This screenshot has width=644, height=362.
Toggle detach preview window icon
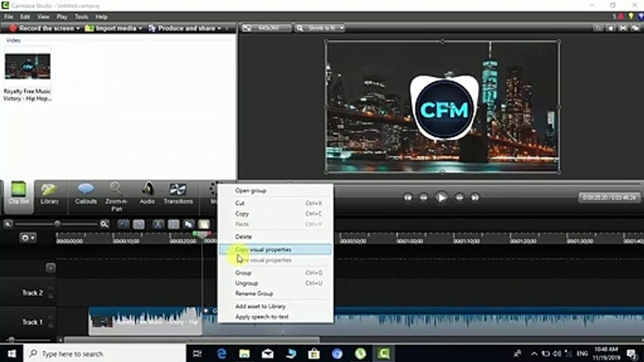[635, 28]
